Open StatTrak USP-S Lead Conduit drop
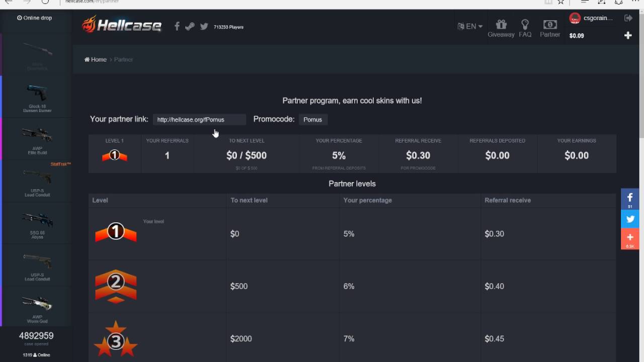 tap(37, 181)
